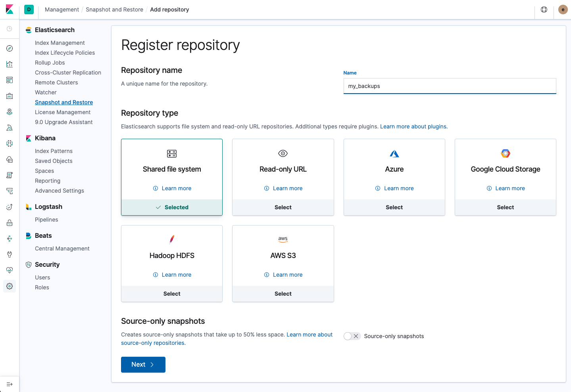Open the Dashboard app icon
The width and height of the screenshot is (571, 392).
[x=10, y=80]
